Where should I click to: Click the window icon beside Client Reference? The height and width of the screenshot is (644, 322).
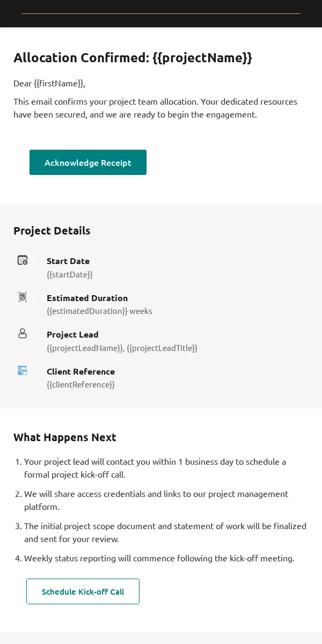coord(23,370)
